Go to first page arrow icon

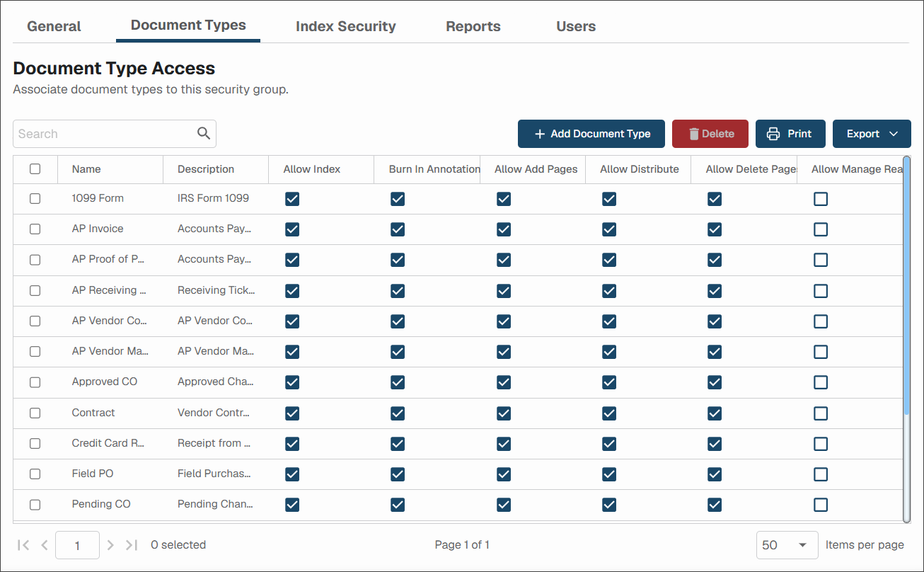[23, 545]
